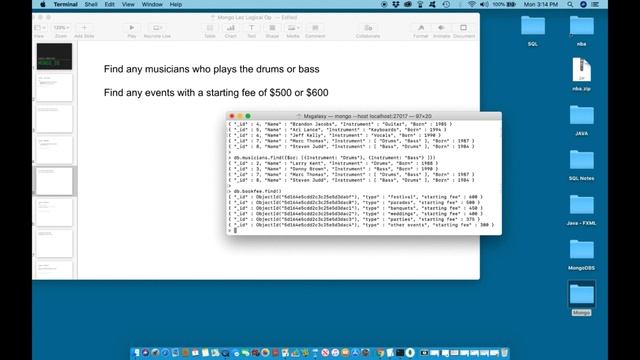Click the Time Machine clock icon
Image resolution: width=640 pixels, height=360 pixels.
[x=446, y=4]
